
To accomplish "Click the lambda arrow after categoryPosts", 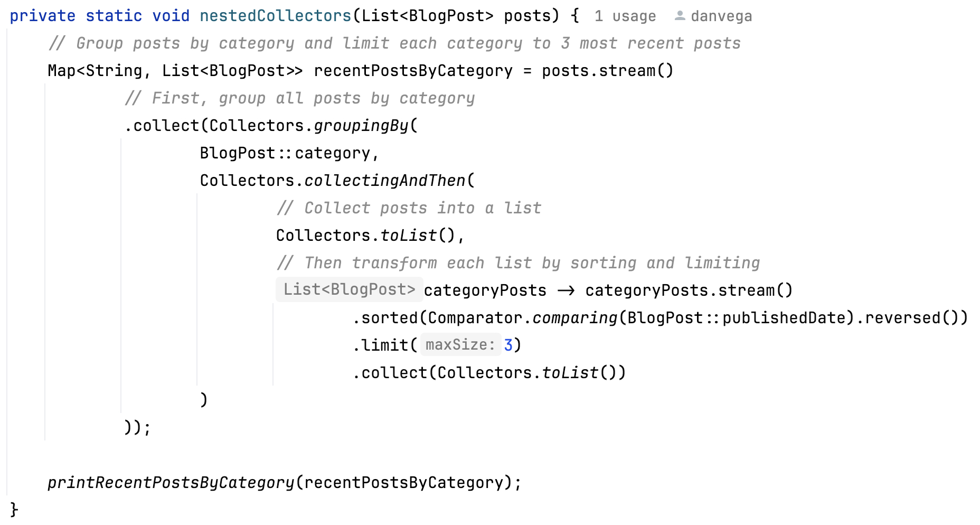I will [566, 290].
